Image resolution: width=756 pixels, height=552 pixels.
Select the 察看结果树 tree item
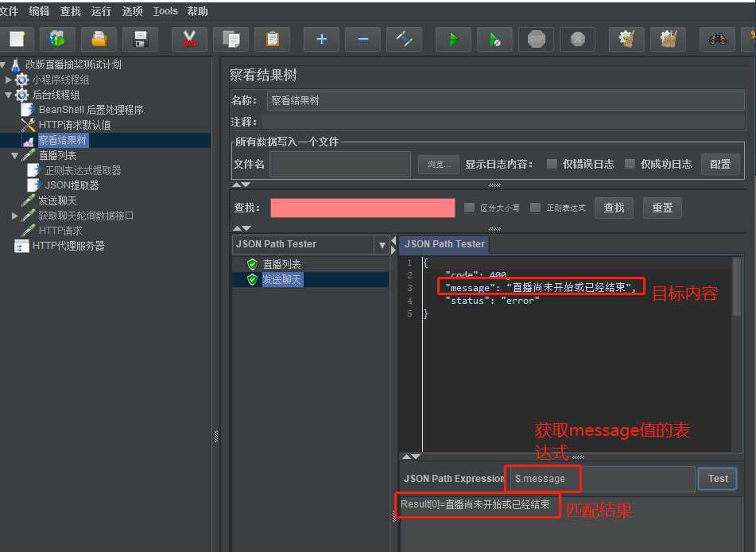[63, 141]
